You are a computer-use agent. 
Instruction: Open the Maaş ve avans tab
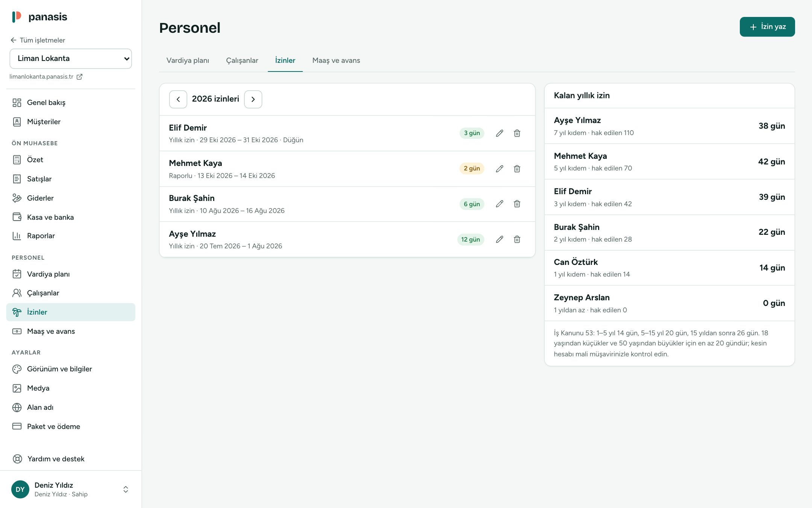pos(336,61)
